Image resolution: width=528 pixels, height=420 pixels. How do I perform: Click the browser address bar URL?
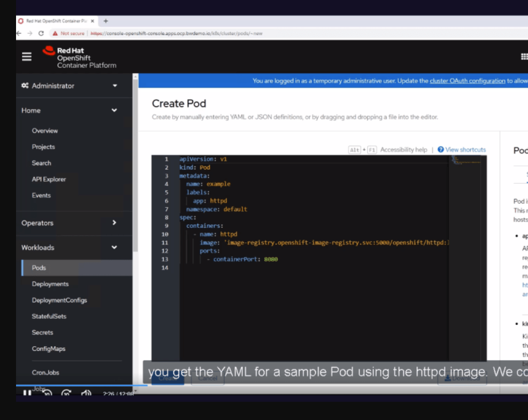coord(177,33)
